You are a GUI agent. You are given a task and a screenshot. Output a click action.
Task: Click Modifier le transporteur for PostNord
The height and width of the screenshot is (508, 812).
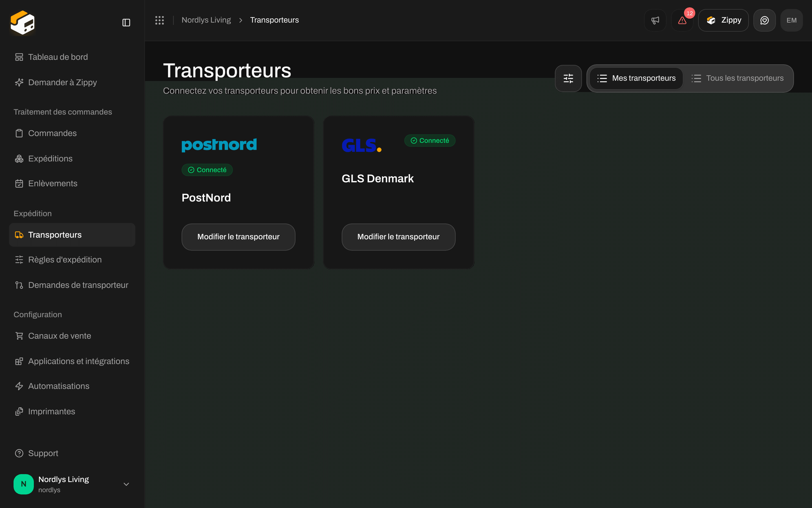coord(238,237)
